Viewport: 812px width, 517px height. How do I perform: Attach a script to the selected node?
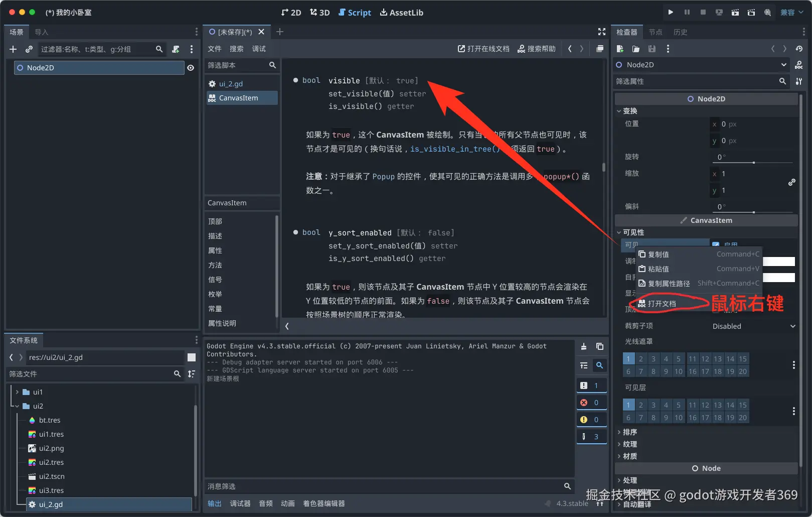coord(176,49)
